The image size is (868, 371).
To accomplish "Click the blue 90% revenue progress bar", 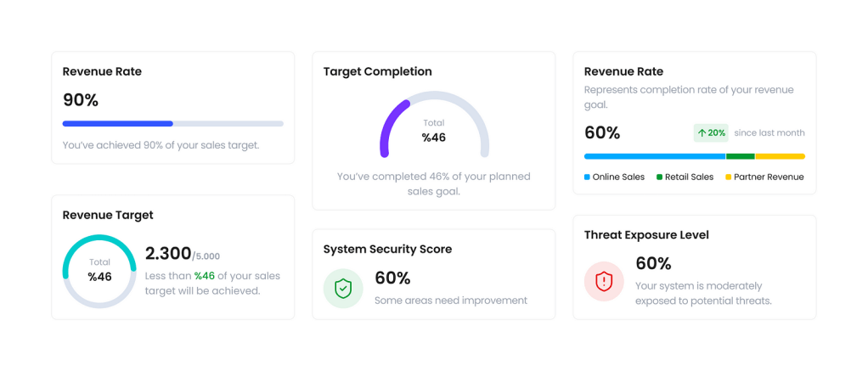I will click(118, 124).
